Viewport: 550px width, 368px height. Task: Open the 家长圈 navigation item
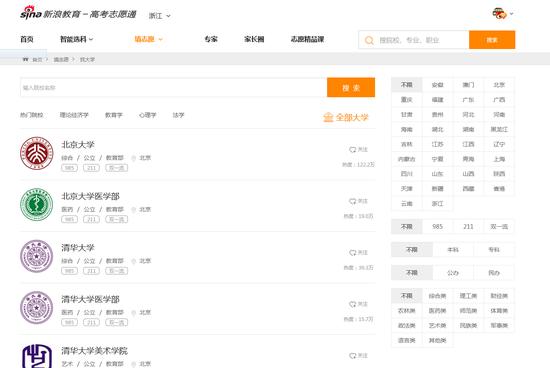point(254,39)
